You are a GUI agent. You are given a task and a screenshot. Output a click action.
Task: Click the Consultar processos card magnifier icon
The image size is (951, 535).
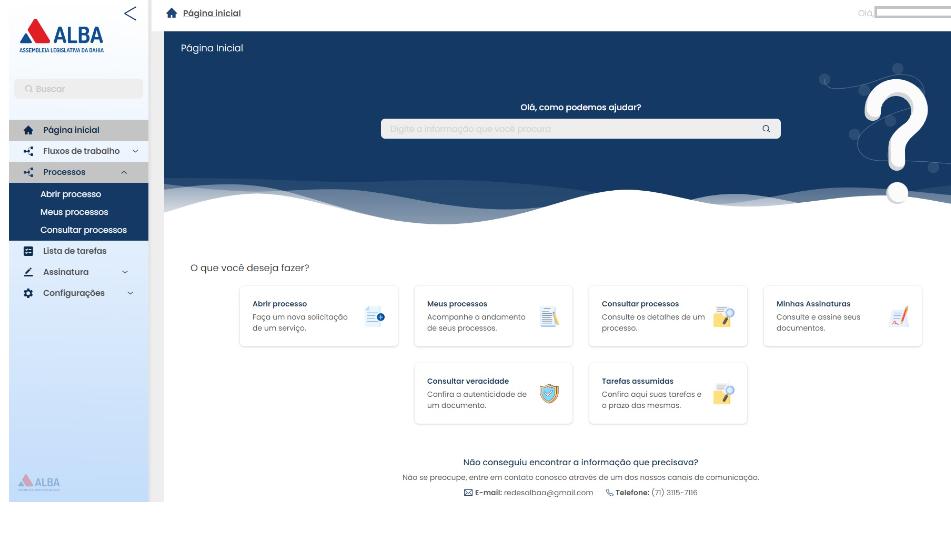click(723, 317)
